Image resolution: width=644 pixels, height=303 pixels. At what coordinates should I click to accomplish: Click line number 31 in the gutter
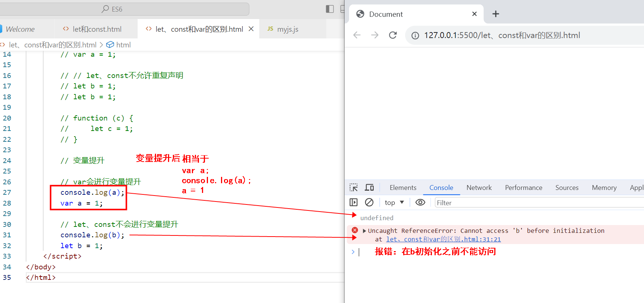click(x=7, y=235)
